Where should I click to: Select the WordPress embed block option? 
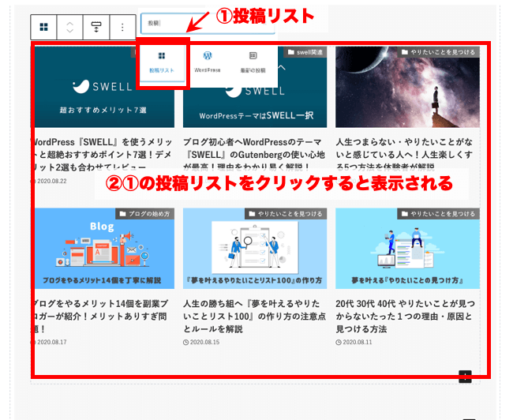(207, 62)
